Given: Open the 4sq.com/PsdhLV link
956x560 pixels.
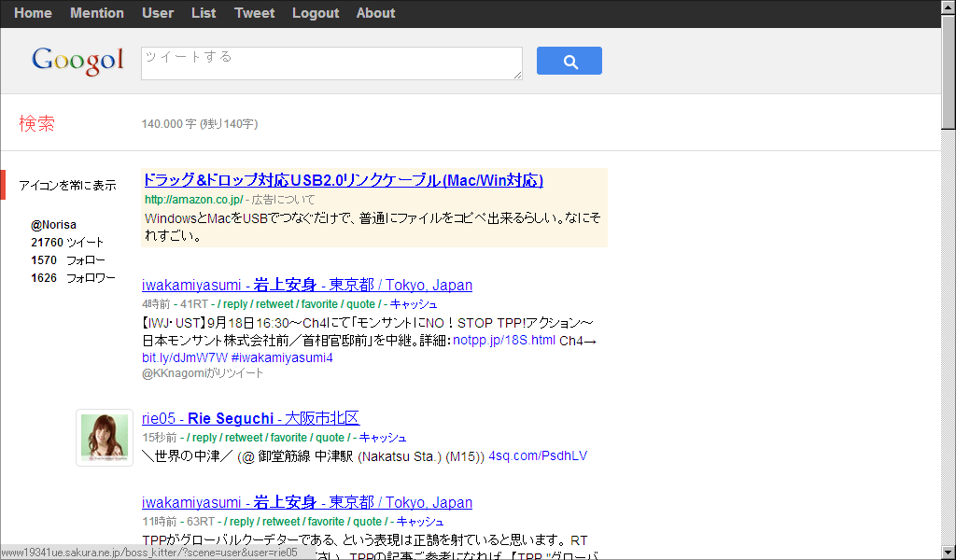Looking at the screenshot, I should tap(538, 455).
